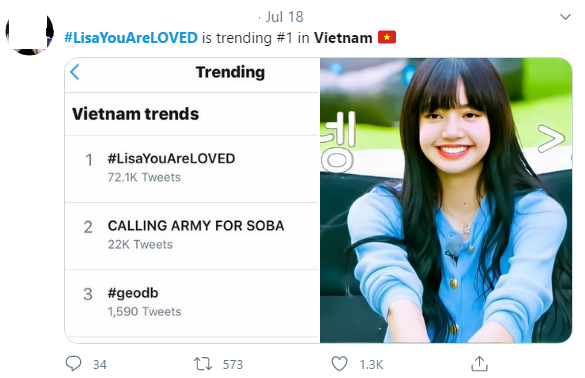Click the Vietnam flag emoji
585x378 pixels.
(387, 38)
